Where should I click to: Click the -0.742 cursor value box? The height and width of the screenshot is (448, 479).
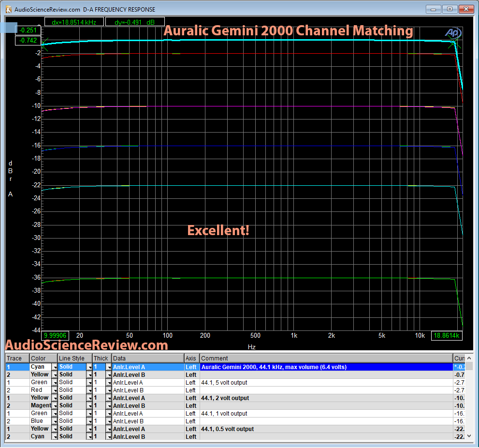[28, 40]
